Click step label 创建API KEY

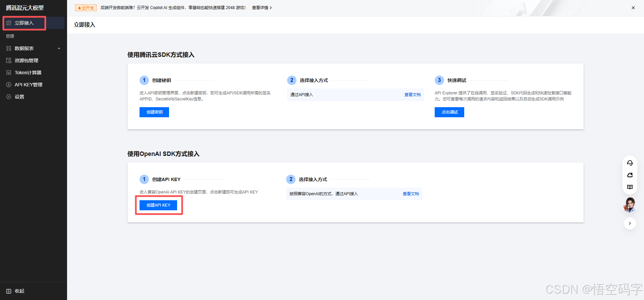click(166, 179)
